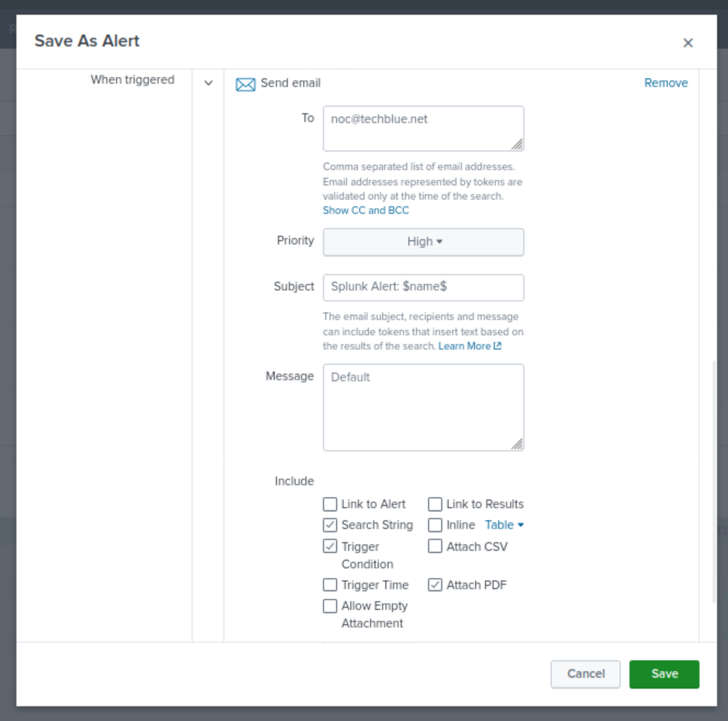Tick the Link to Results checkbox
Screen dimensions: 728x721
tap(435, 504)
